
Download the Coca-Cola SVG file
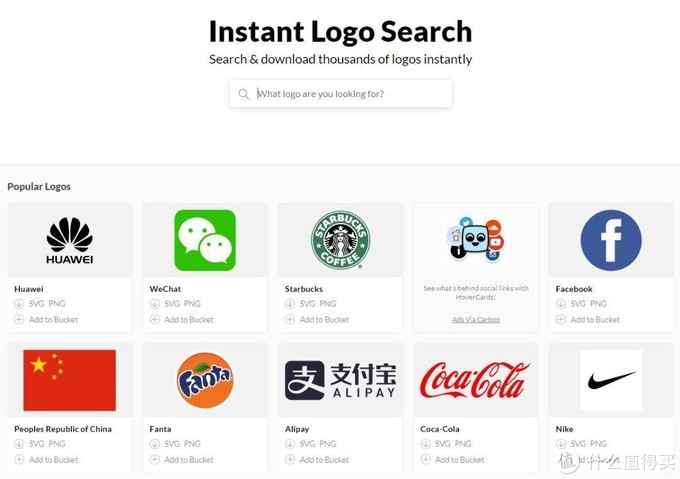[x=442, y=444]
